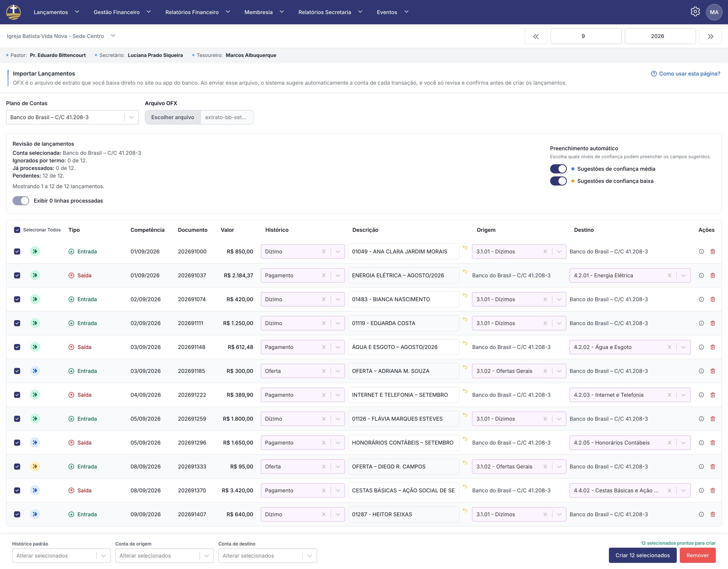Expand the church selector Igreja Batista Vida Nova
The image size is (728, 569).
[x=61, y=36]
